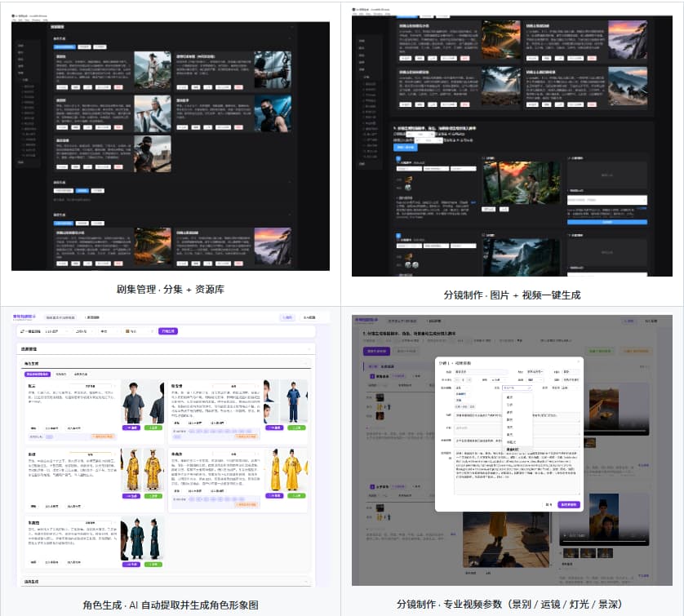Click the purple confirm button in the video parameters dialog

569,505
